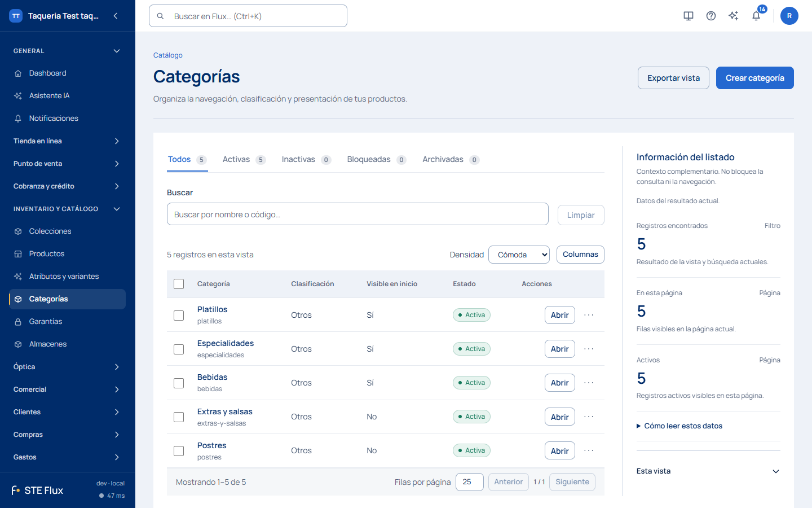Open the Dashboard home icon
This screenshot has width=812, height=508.
[x=18, y=73]
